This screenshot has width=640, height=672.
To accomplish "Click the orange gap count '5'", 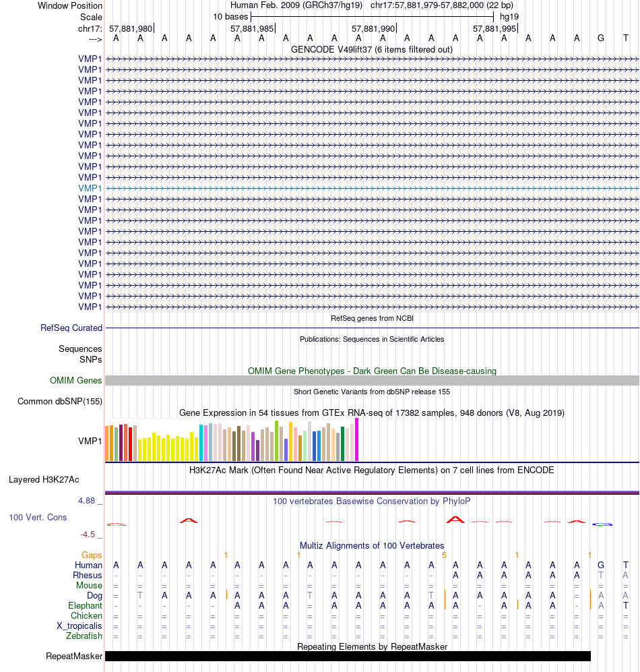I will coord(444,555).
